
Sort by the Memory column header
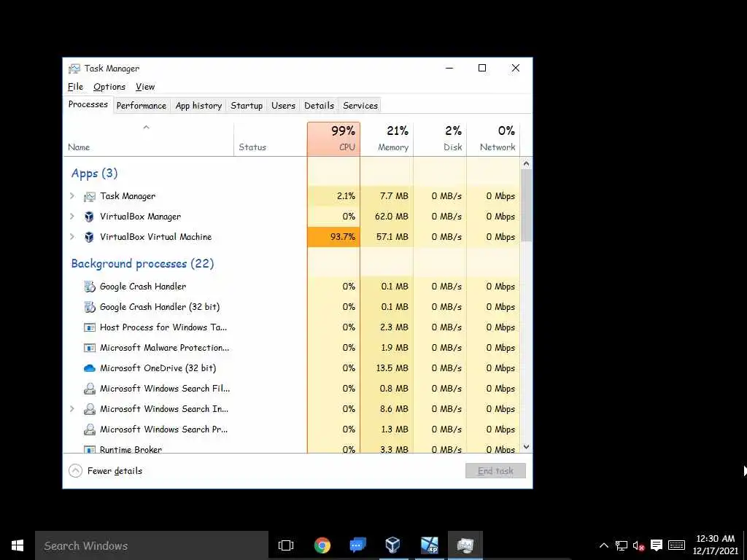387,139
